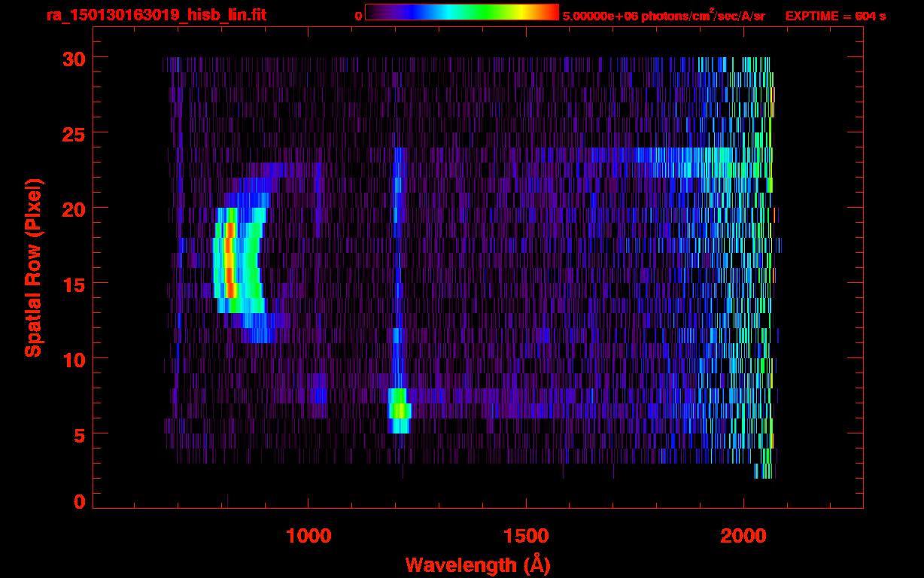The width and height of the screenshot is (924, 578).
Task: Click the Spatial Row (Pixel) axis title
Action: coord(33,267)
